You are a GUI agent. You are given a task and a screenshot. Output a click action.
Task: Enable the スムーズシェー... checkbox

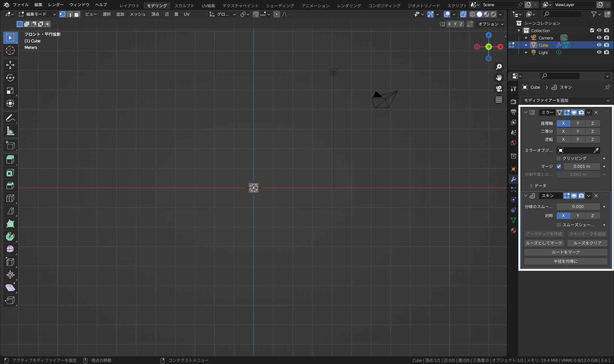(x=559, y=225)
